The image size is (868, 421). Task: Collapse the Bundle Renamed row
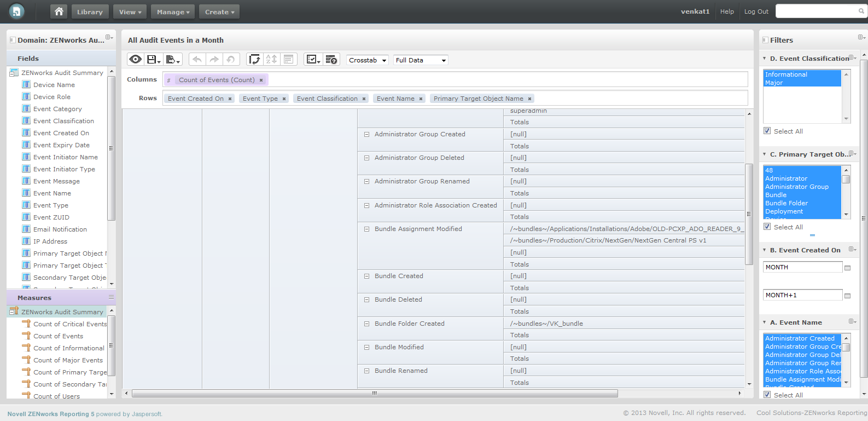(x=366, y=371)
